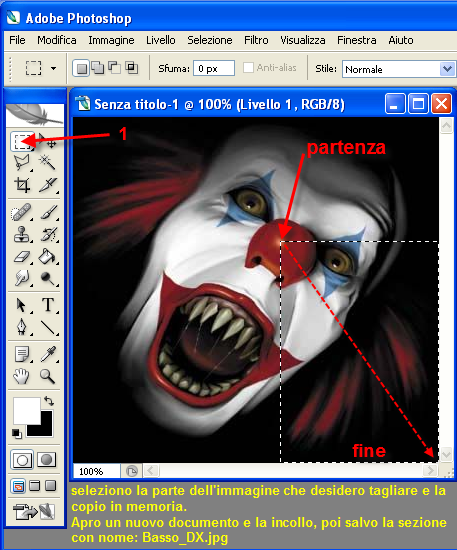Open the Finestra menu

[357, 40]
